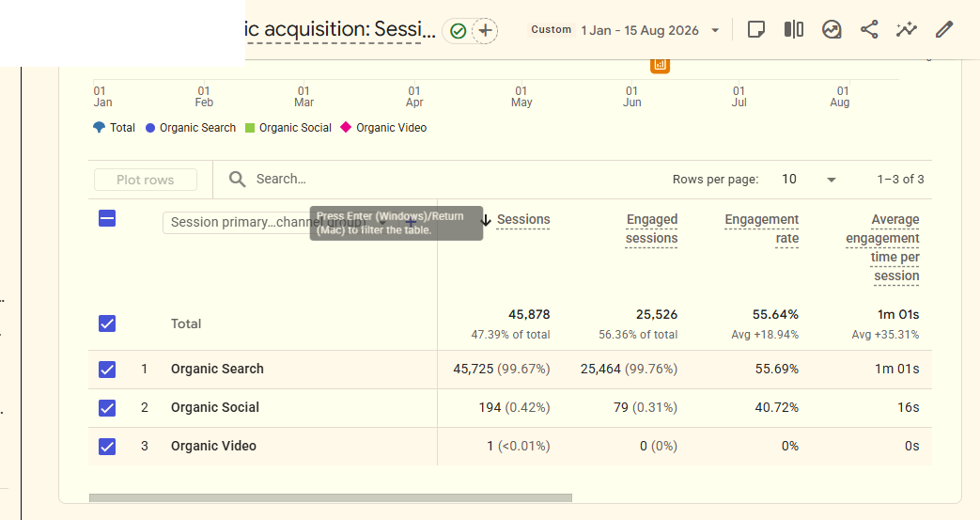Toggle the Total series in chart legend
The image size is (980, 520).
(x=114, y=128)
